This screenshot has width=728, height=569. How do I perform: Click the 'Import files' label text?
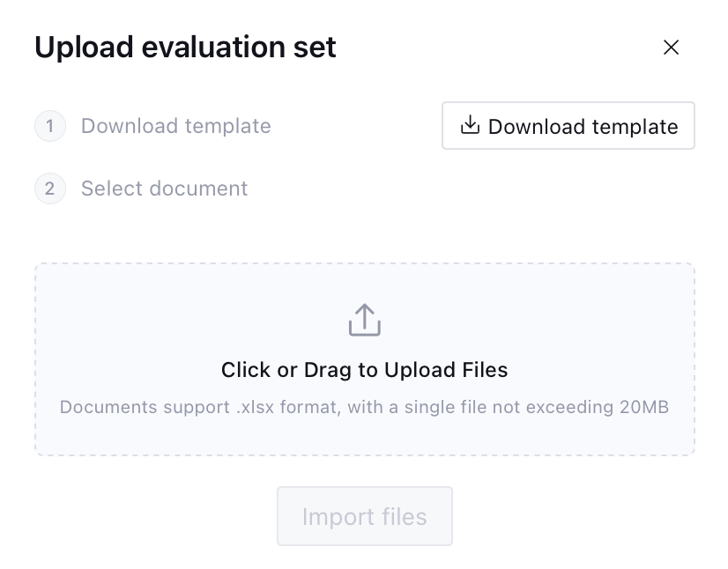364,516
